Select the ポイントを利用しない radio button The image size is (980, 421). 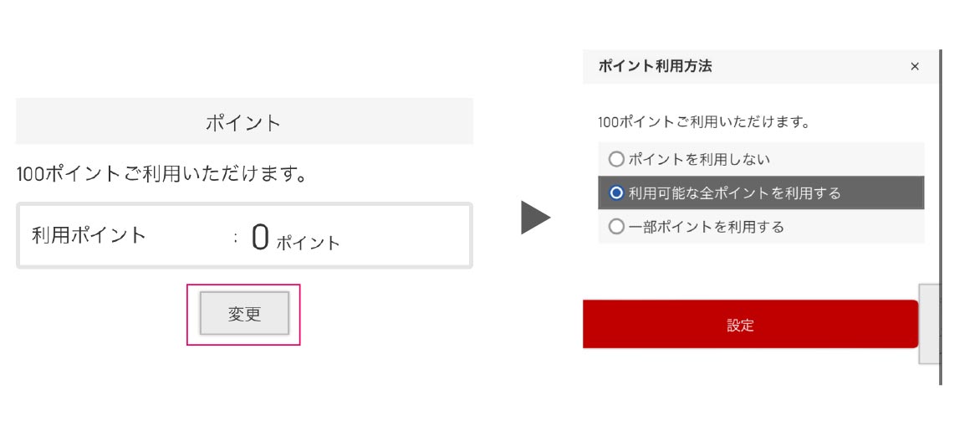[x=616, y=158]
